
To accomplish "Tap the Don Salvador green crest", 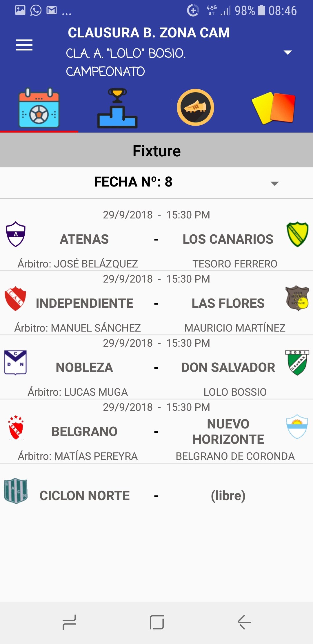I will [297, 363].
